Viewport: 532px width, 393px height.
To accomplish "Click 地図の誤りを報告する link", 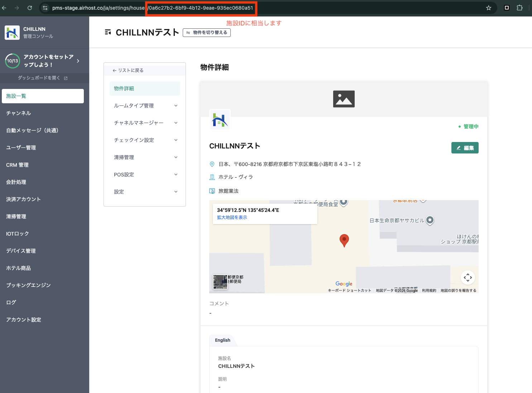I will [x=459, y=290].
